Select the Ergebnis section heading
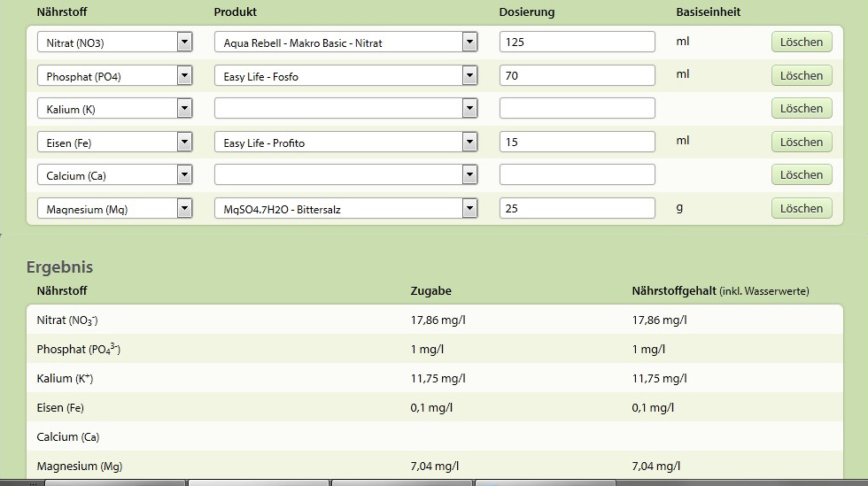 tap(60, 266)
